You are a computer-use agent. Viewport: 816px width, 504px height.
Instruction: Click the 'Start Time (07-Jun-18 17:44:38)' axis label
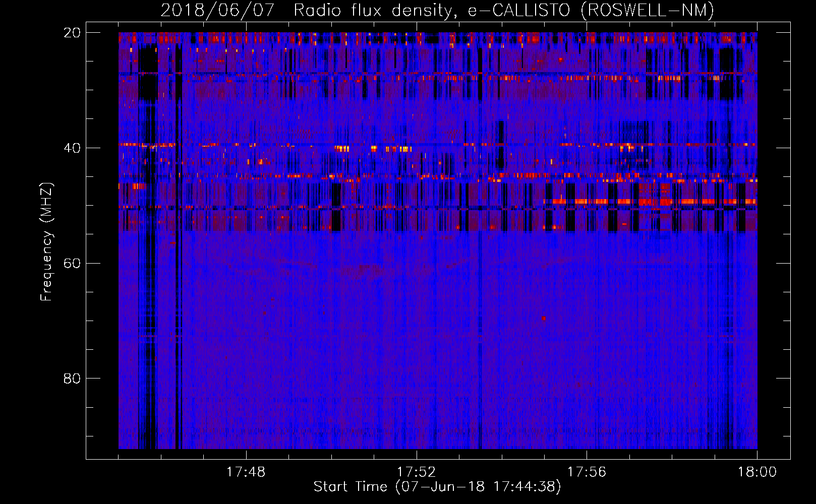coord(437,487)
